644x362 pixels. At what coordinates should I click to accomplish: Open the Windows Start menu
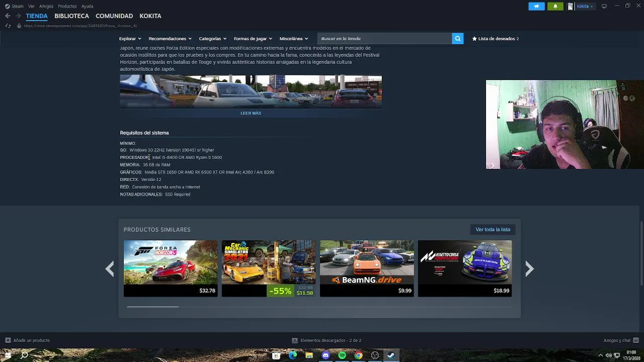[x=8, y=355]
